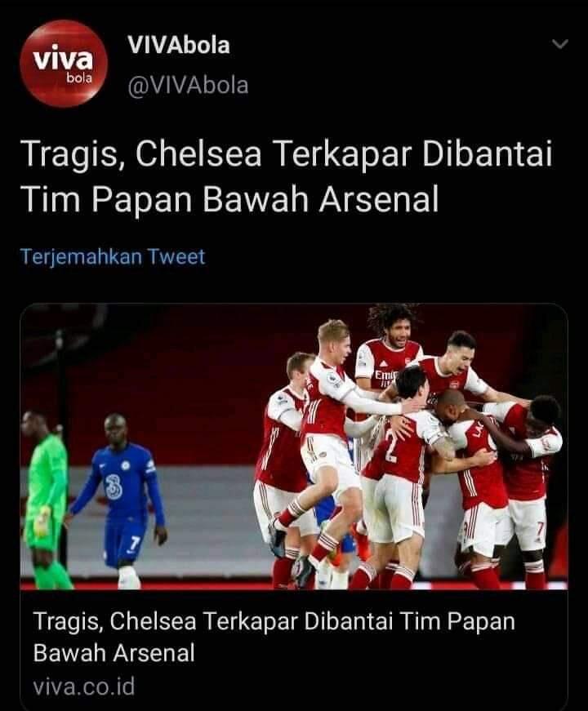The height and width of the screenshot is (711, 588).
Task: Click 'Bawah Arsenal' in card title
Action: [114, 653]
